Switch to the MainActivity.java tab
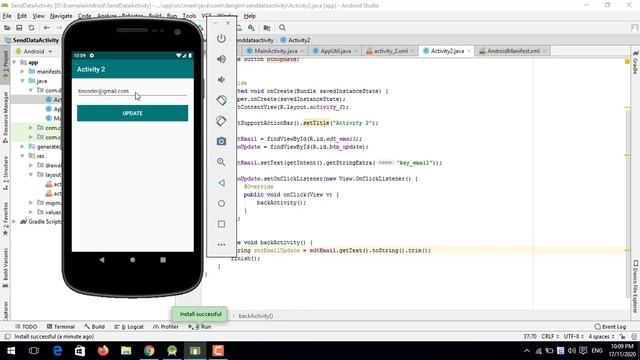 pos(276,51)
